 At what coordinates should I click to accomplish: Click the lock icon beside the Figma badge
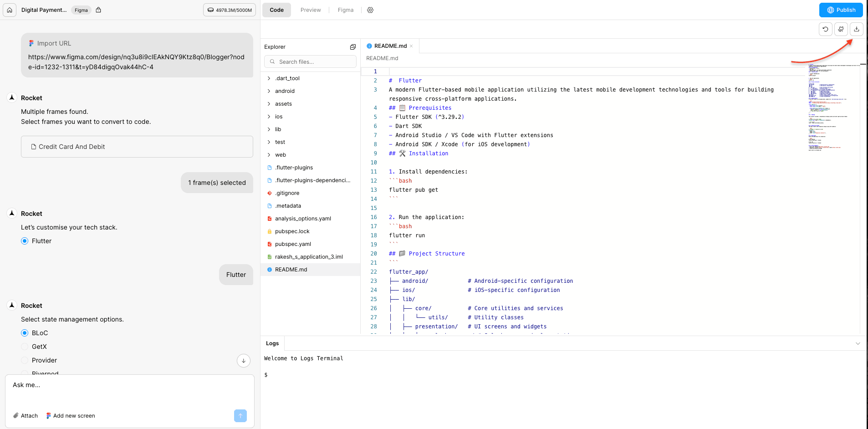click(x=98, y=10)
